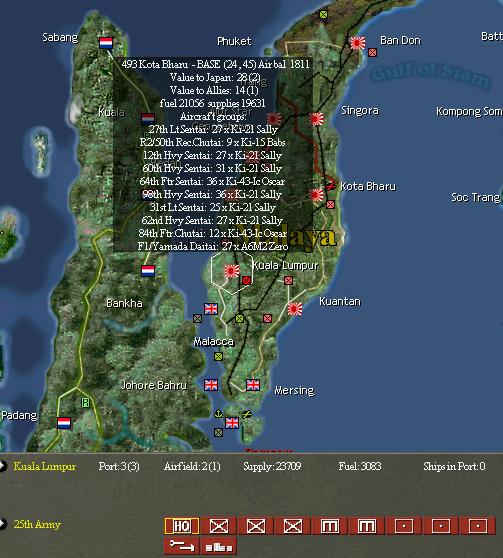503x558 pixels.
Task: Click the yellow airfield icon near Singapore
Action: [247, 414]
